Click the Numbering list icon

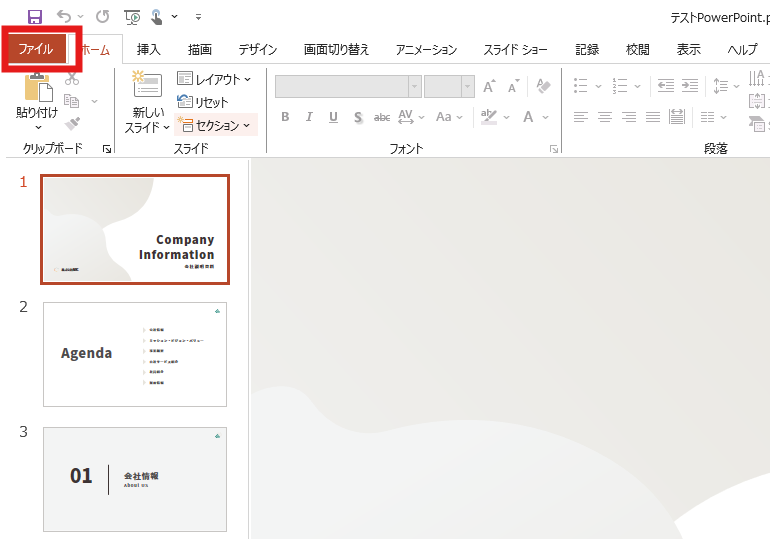click(620, 86)
